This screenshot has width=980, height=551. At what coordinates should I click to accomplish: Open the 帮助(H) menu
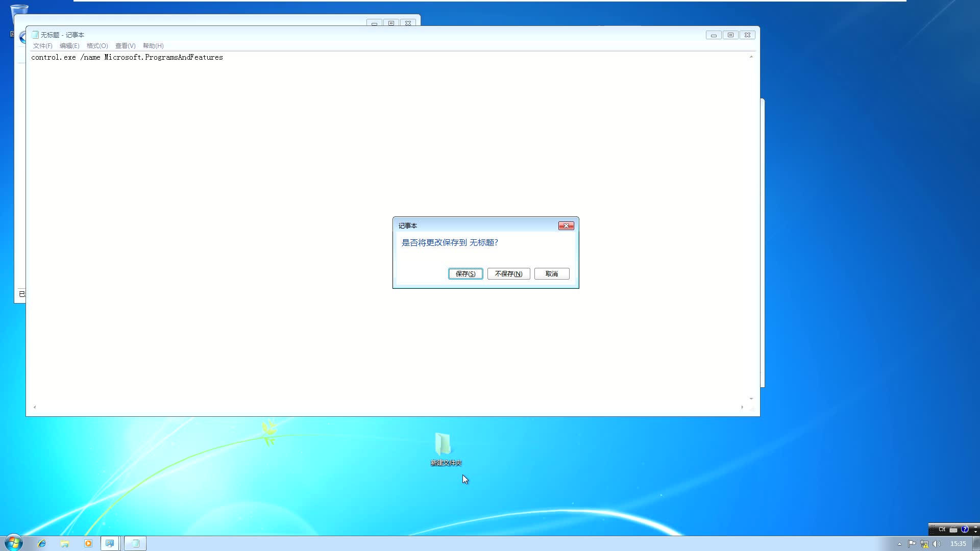(153, 46)
